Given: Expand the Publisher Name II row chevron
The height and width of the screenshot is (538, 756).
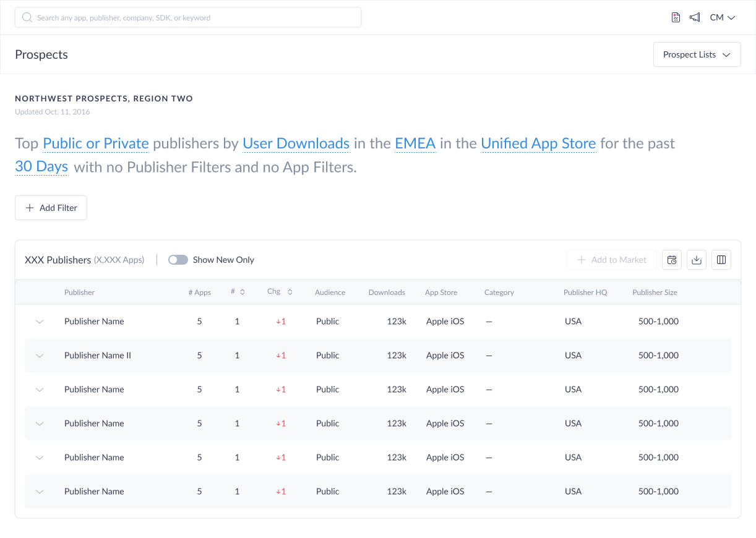Looking at the screenshot, I should (40, 356).
